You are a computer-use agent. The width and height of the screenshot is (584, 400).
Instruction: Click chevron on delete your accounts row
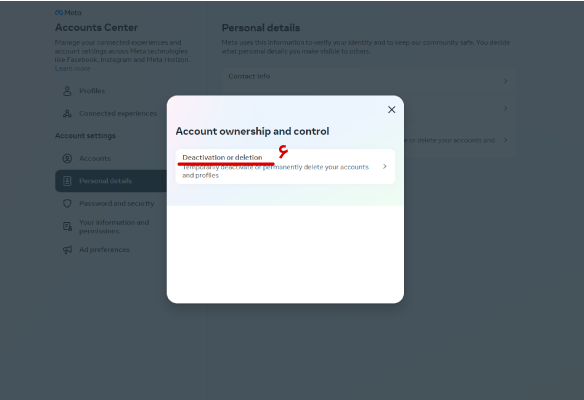[505, 140]
